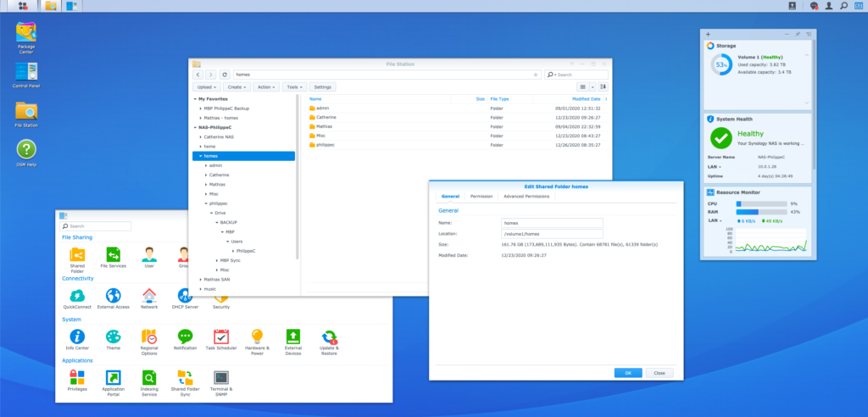
Task: Open the Network icon in Control Panel
Action: pyautogui.click(x=149, y=298)
